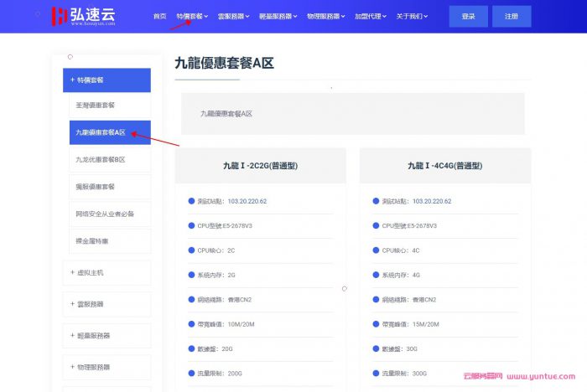587x392 pixels.
Task: Open the 加盟代理 dropdown in top navigation
Action: [370, 17]
